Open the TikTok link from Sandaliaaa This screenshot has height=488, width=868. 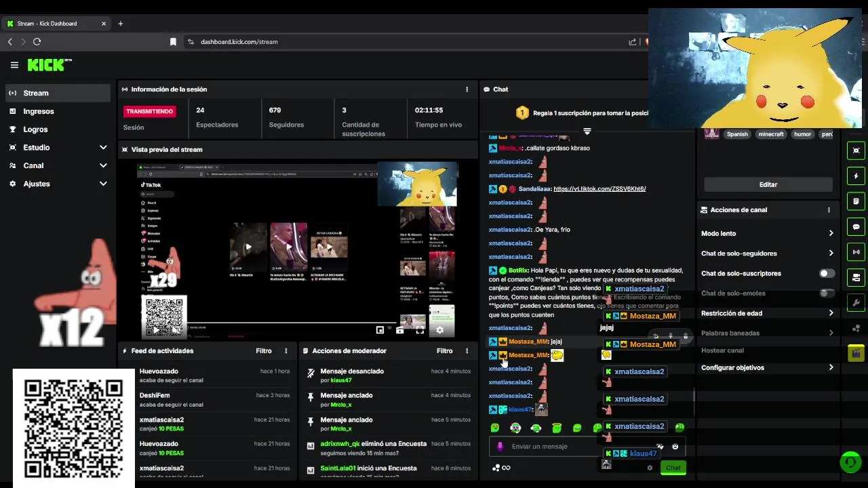click(x=599, y=189)
